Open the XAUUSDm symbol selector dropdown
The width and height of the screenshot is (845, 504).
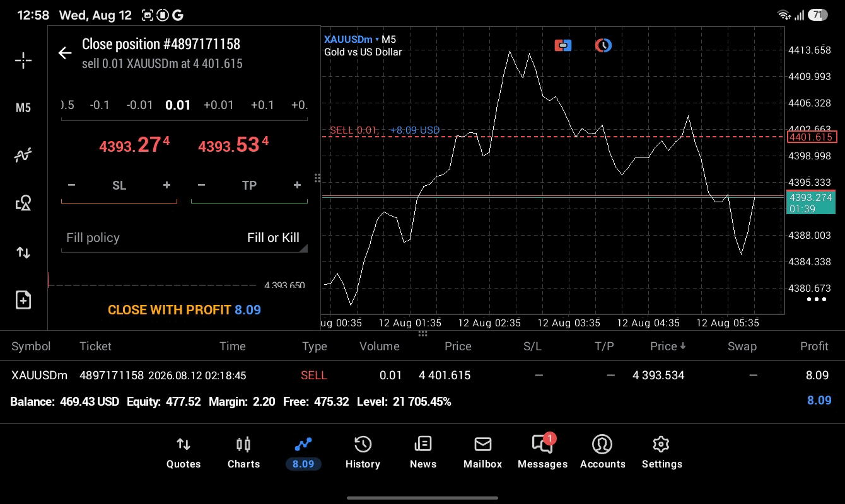click(352, 39)
